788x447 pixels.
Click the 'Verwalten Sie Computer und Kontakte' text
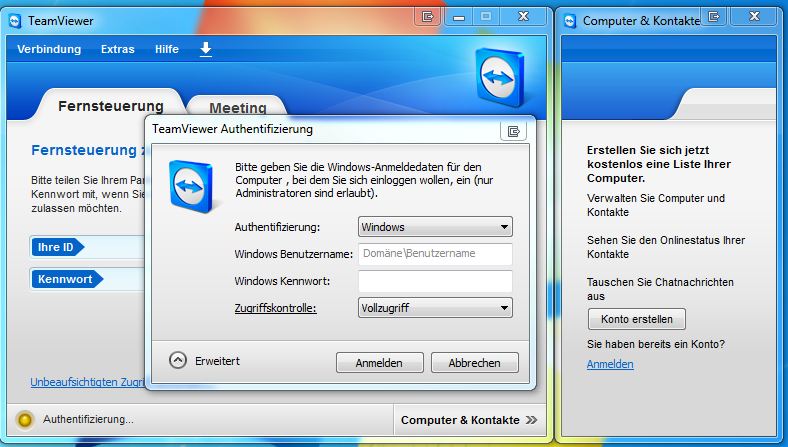656,205
